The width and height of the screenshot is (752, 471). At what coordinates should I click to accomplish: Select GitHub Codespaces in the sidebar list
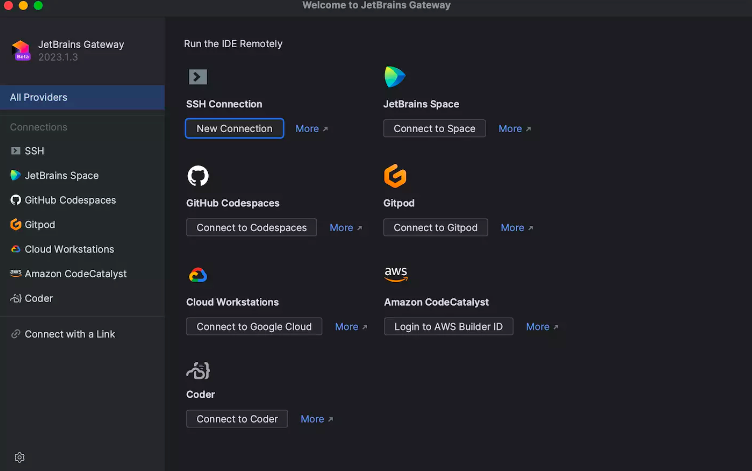(x=70, y=200)
